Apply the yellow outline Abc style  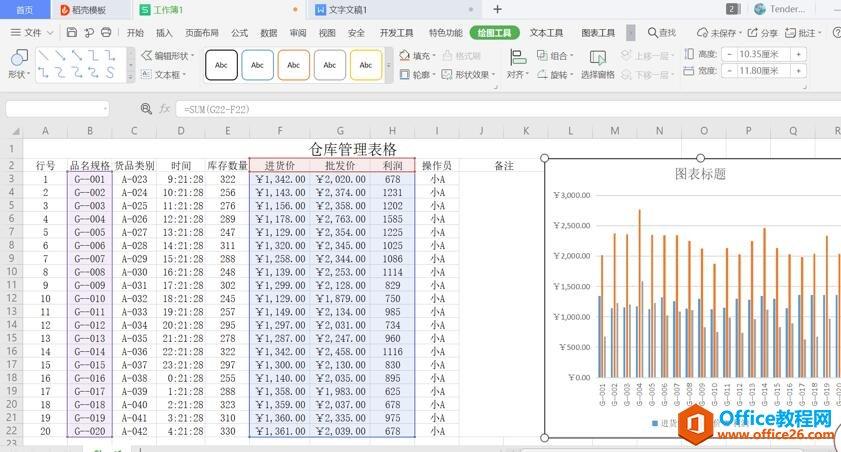click(366, 65)
